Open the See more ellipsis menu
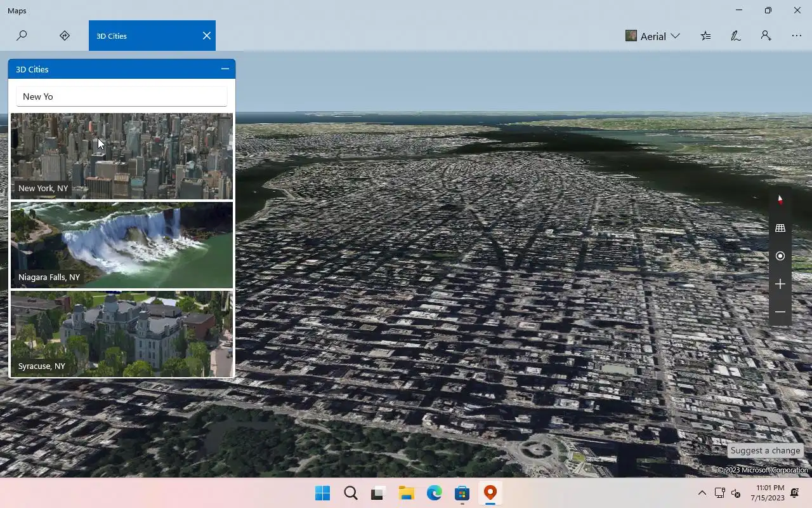This screenshot has width=812, height=508. [x=797, y=36]
